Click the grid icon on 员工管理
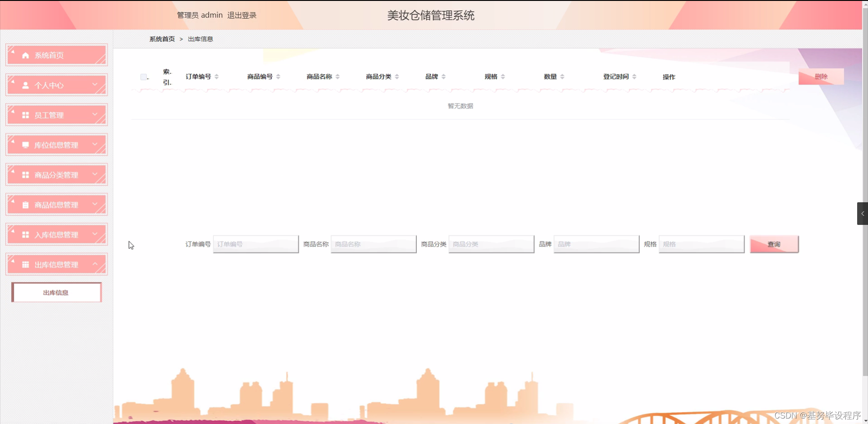The width and height of the screenshot is (868, 424). 25,114
